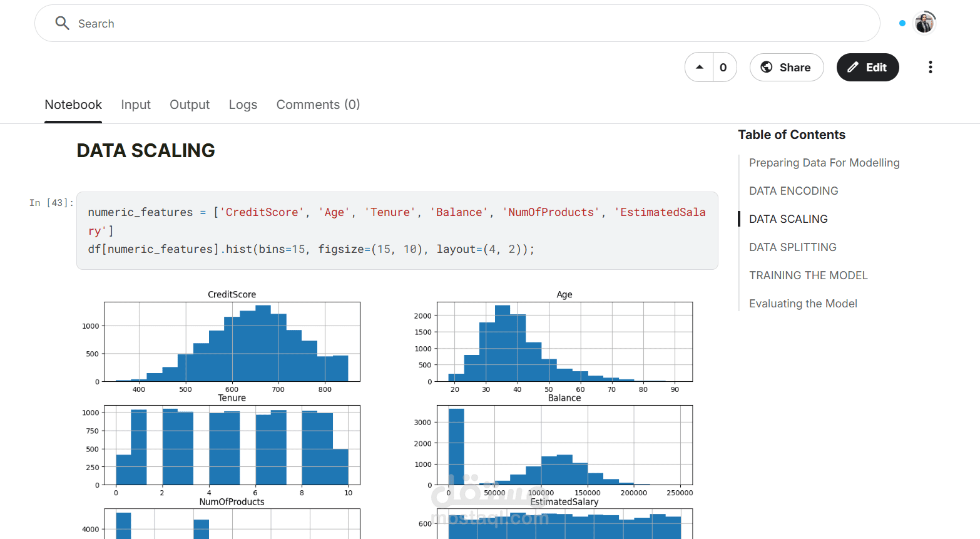Image resolution: width=980 pixels, height=539 pixels.
Task: Click the search magnifier icon
Action: (x=62, y=23)
